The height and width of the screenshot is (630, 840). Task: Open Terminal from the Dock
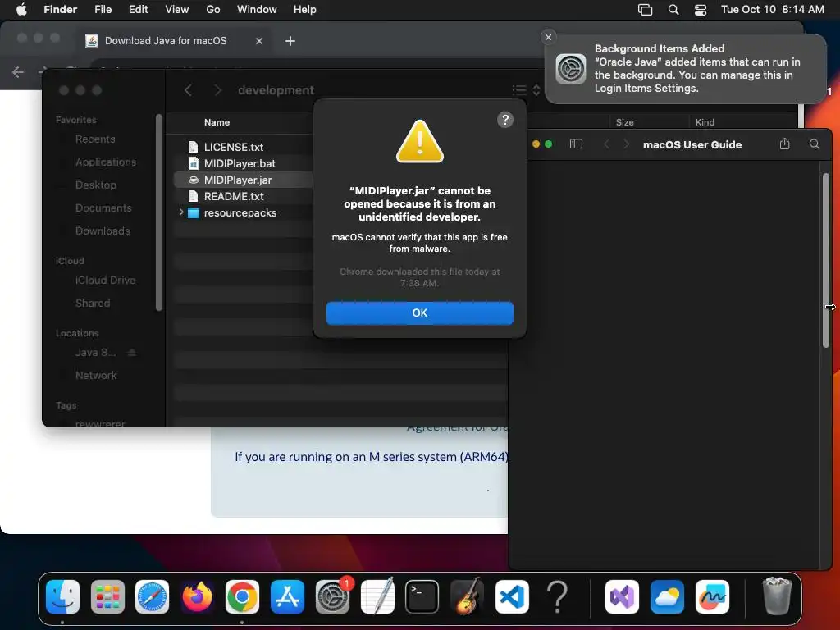(422, 596)
